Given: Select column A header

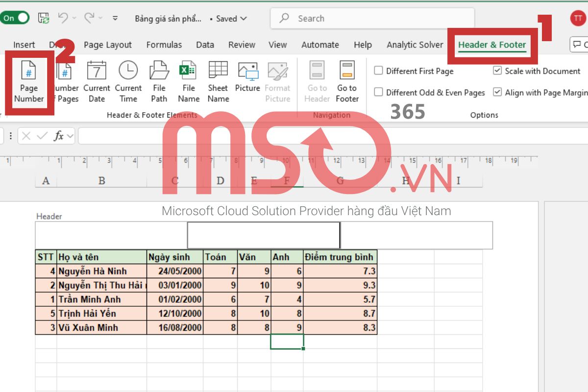Looking at the screenshot, I should pyautogui.click(x=46, y=181).
